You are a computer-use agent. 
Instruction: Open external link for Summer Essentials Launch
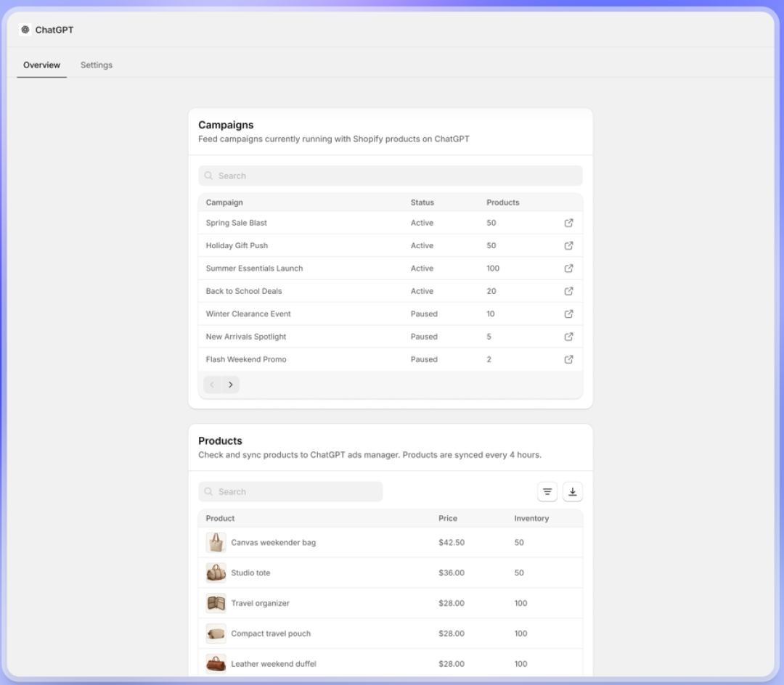(x=568, y=268)
